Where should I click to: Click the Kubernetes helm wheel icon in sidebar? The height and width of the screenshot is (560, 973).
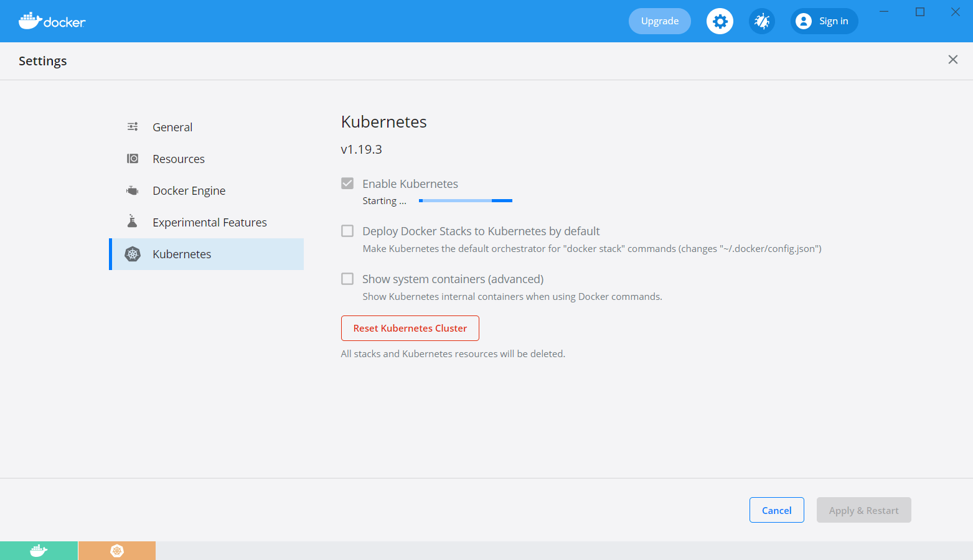click(x=133, y=254)
